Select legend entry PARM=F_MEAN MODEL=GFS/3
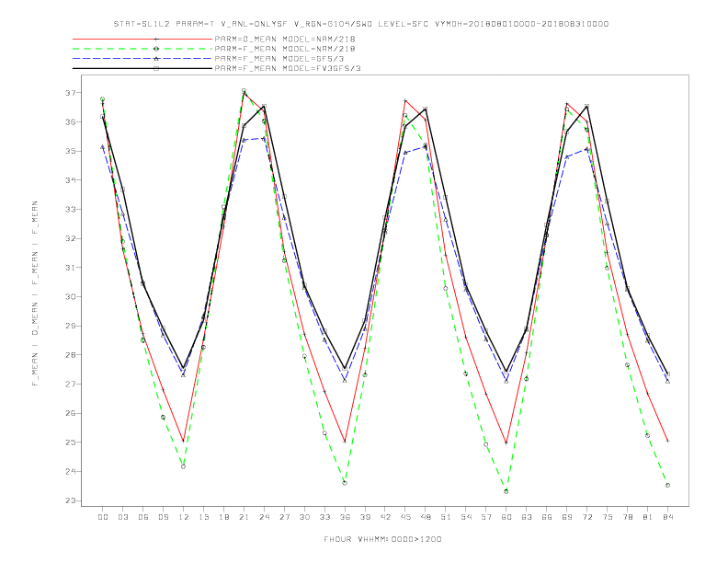This screenshot has width=728, height=563. (279, 59)
